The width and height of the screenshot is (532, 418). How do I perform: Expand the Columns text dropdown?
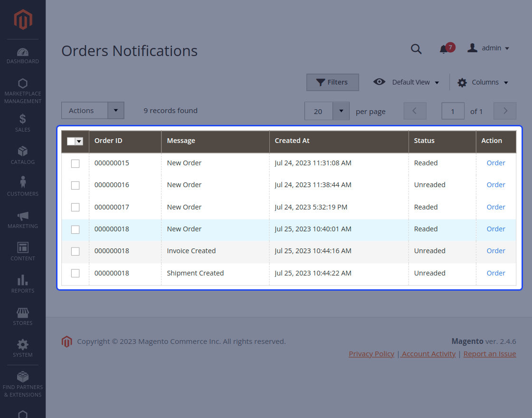(490, 82)
